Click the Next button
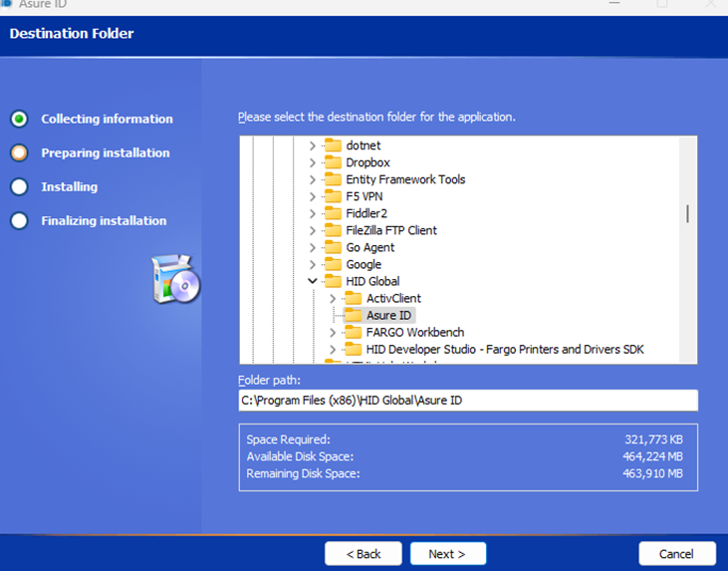This screenshot has height=571, width=728. point(447,553)
